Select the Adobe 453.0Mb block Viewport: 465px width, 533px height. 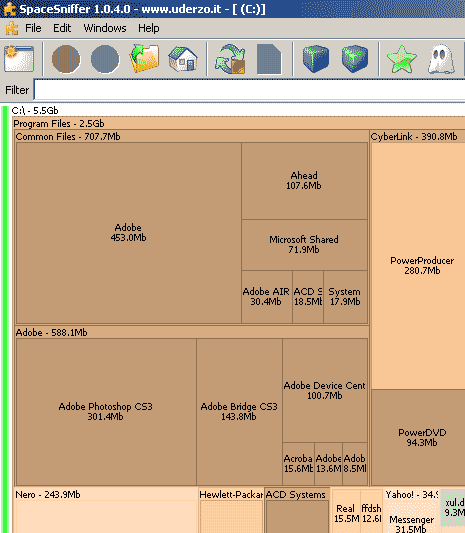tap(128, 233)
